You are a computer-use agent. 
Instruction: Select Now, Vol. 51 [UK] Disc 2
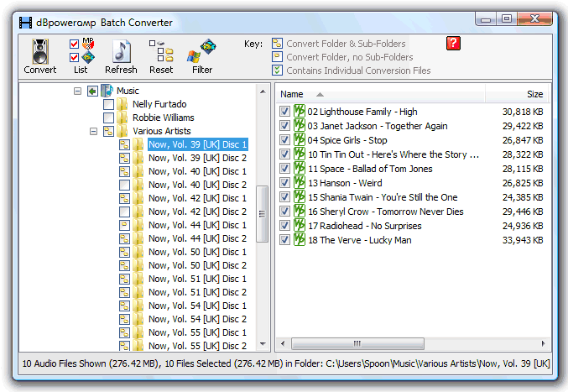point(197,292)
